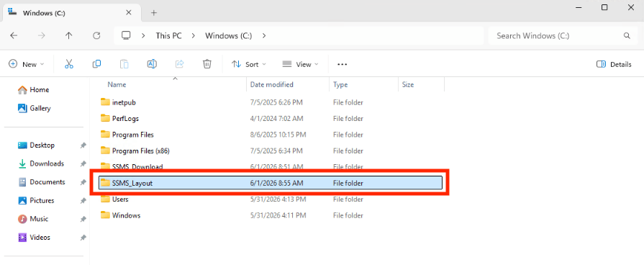Open Gallery in navigation pane
644x265 pixels.
[40, 108]
